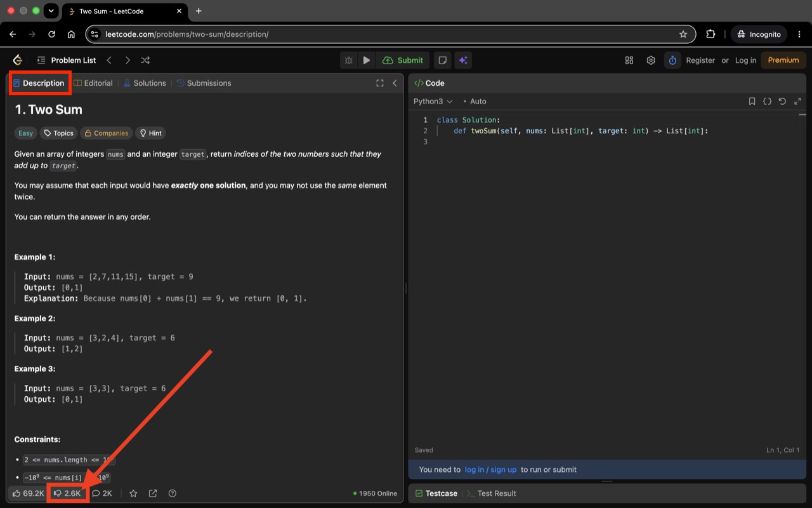812x508 pixels.
Task: Add problem to favorites with star
Action: pos(133,493)
